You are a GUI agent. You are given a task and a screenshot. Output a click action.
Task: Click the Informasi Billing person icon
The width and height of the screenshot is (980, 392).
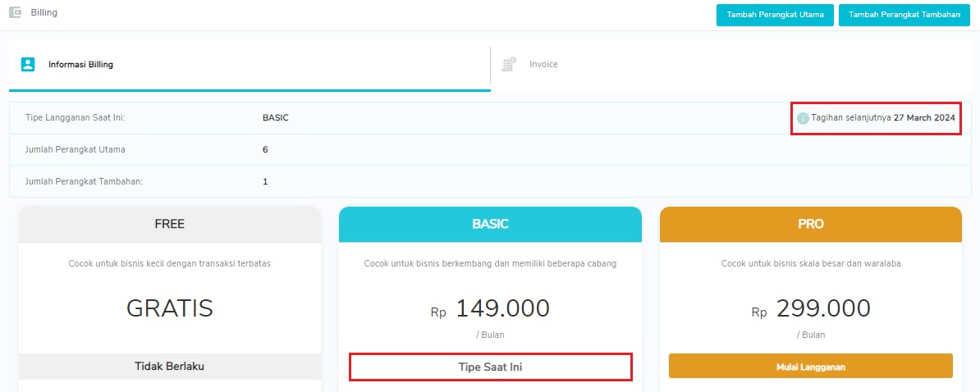(x=28, y=64)
